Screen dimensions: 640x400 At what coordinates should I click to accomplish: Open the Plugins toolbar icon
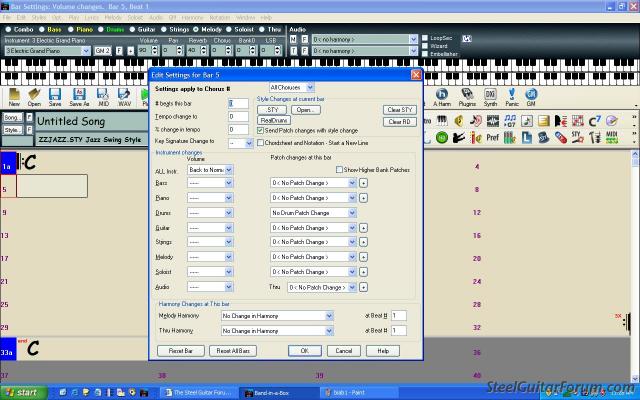[465, 97]
